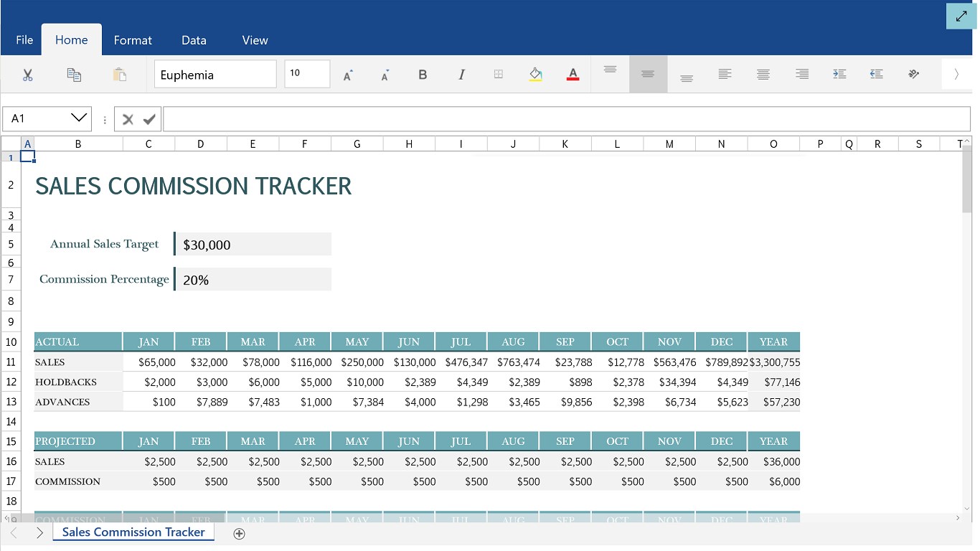Viewport: 980px width, 551px height.
Task: Toggle Bold formatting
Action: (423, 75)
